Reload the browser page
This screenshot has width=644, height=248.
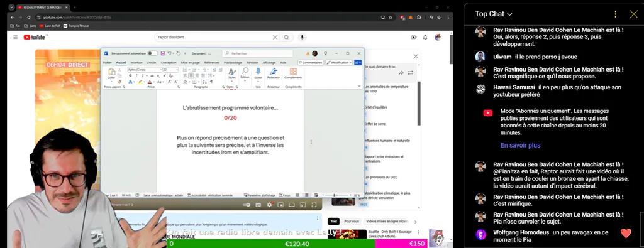coord(29,17)
